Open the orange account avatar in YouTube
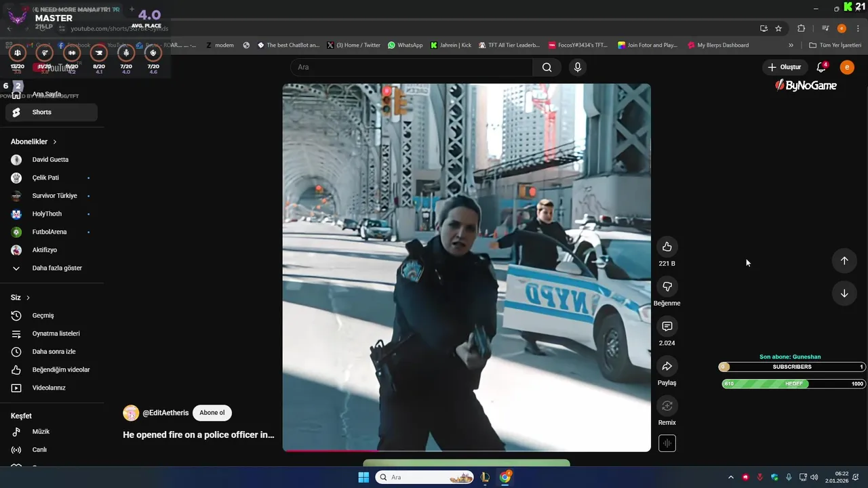Screen dimensions: 868x488 click(x=847, y=67)
